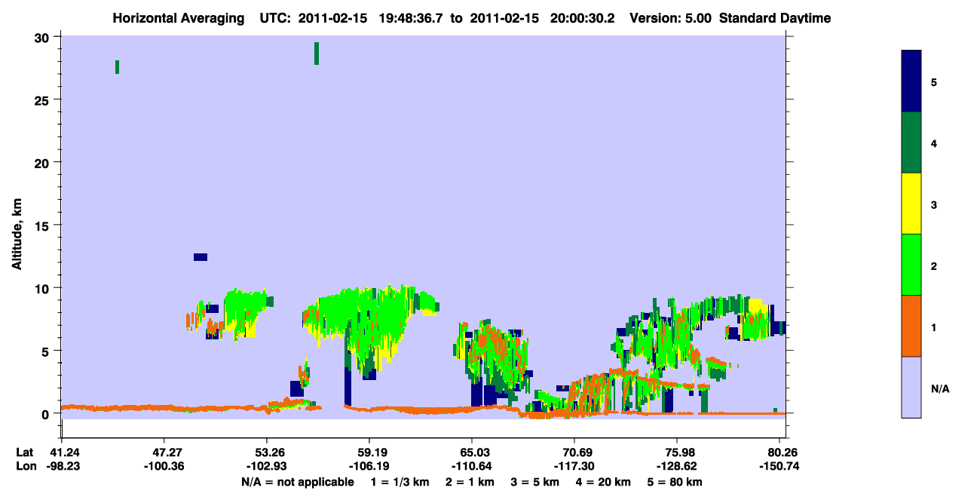Click the longitude value '-128.62'
Screen dimensions: 980x503
point(677,466)
